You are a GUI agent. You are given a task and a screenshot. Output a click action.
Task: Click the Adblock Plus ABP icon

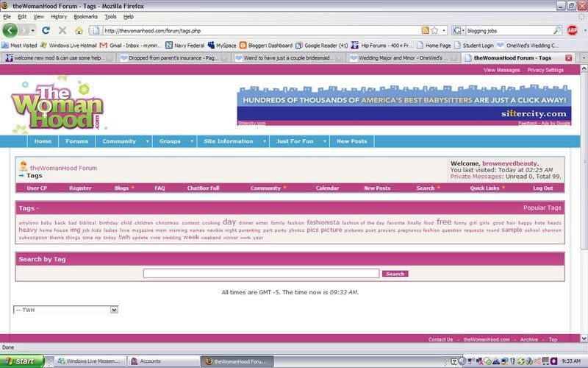point(573,30)
